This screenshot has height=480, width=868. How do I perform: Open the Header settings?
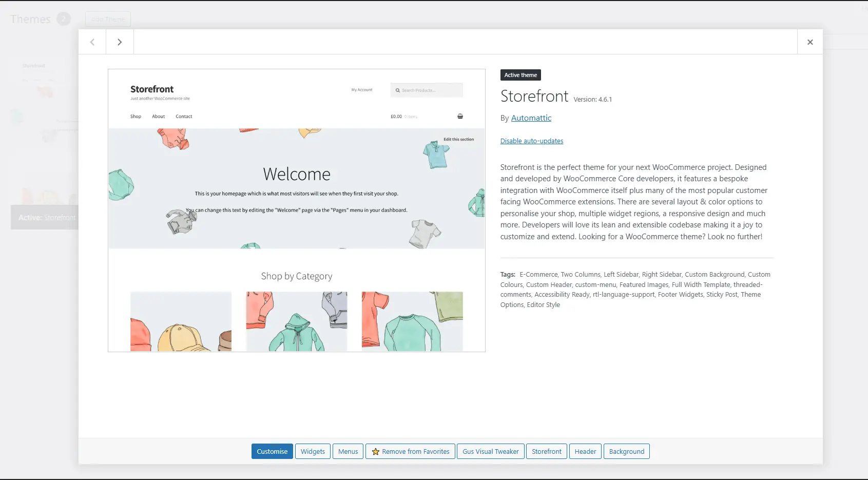(585, 452)
